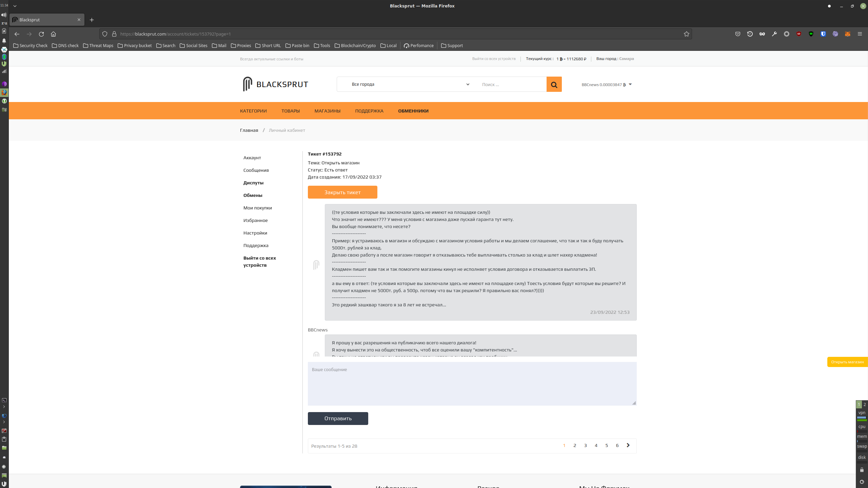Open the Security Check bookmark folder
The width and height of the screenshot is (868, 488).
tap(30, 45)
